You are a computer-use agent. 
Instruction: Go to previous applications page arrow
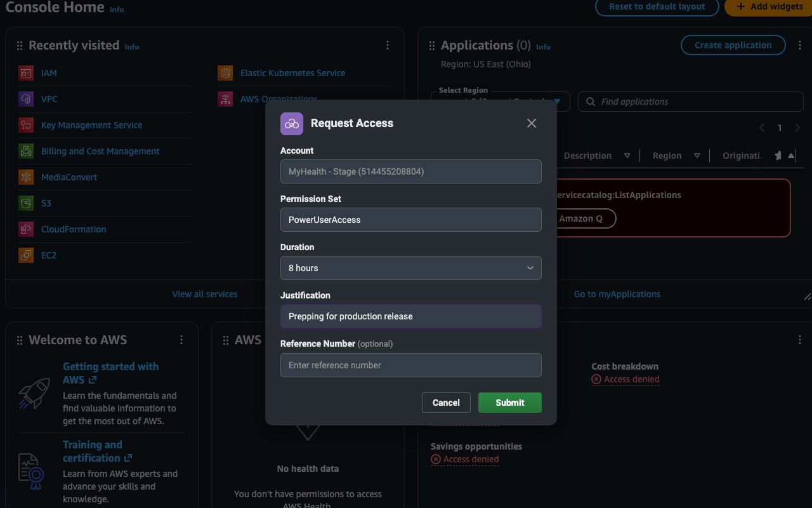click(762, 128)
